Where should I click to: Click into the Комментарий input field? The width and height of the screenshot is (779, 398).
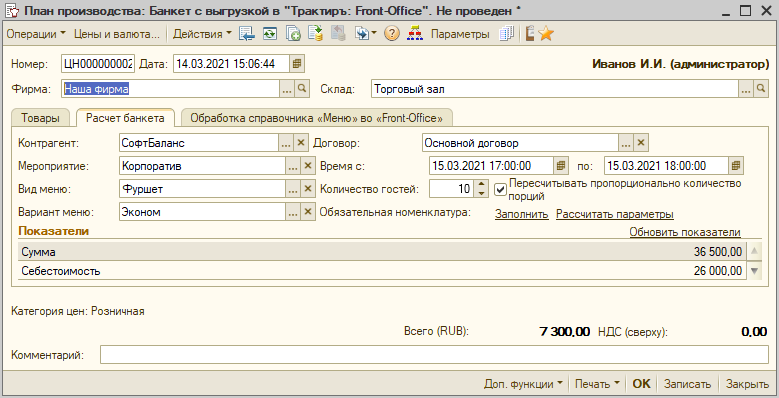(434, 355)
